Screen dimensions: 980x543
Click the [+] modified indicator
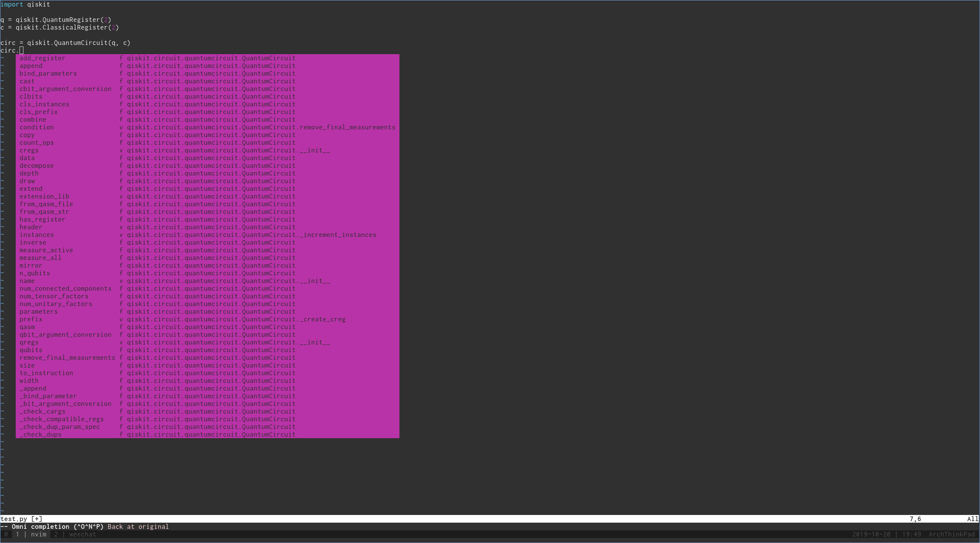(37, 518)
